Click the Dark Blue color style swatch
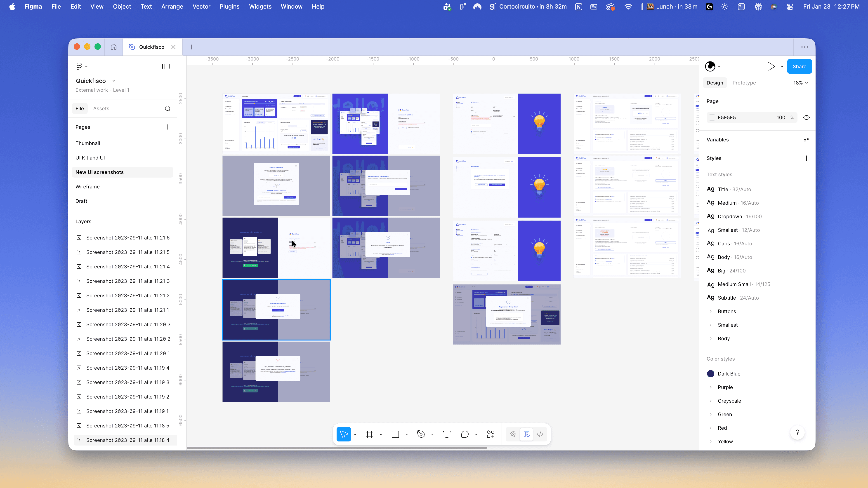 pyautogui.click(x=710, y=373)
